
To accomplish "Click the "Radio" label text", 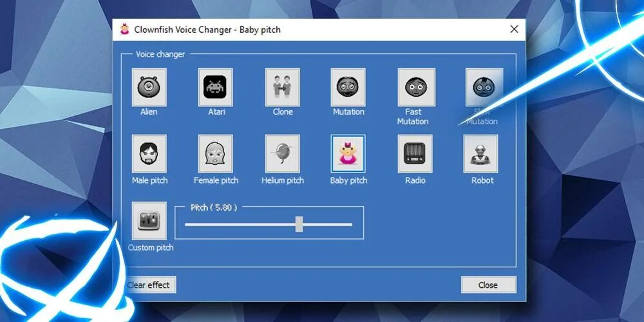I will point(415,180).
